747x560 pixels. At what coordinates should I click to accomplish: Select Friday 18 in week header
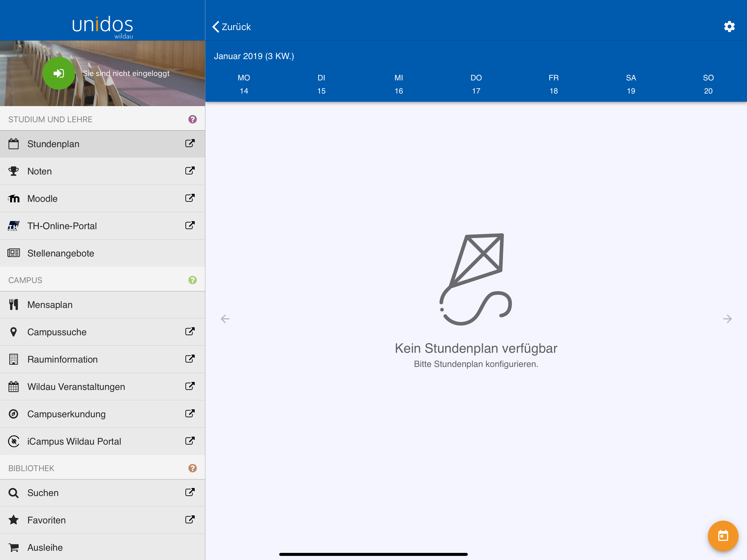pos(553,84)
